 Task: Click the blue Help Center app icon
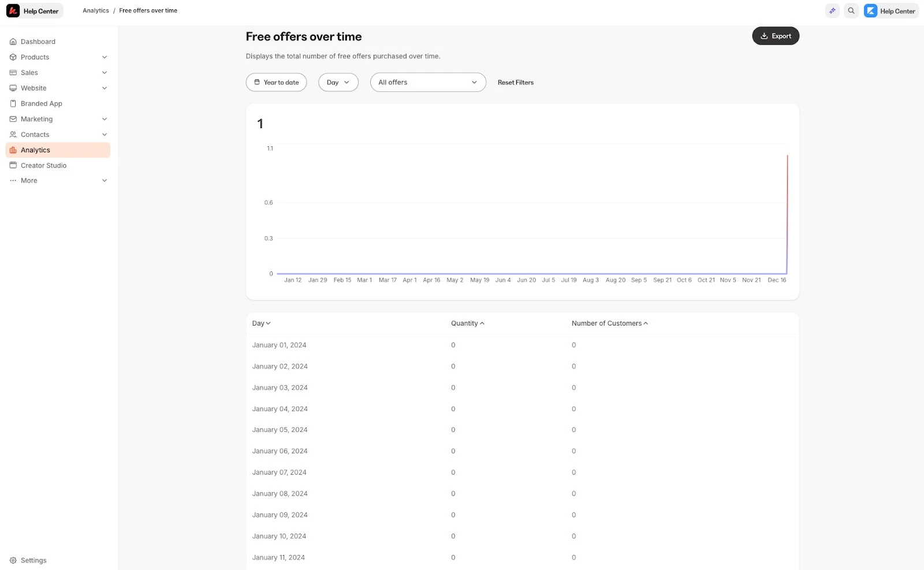pos(871,10)
